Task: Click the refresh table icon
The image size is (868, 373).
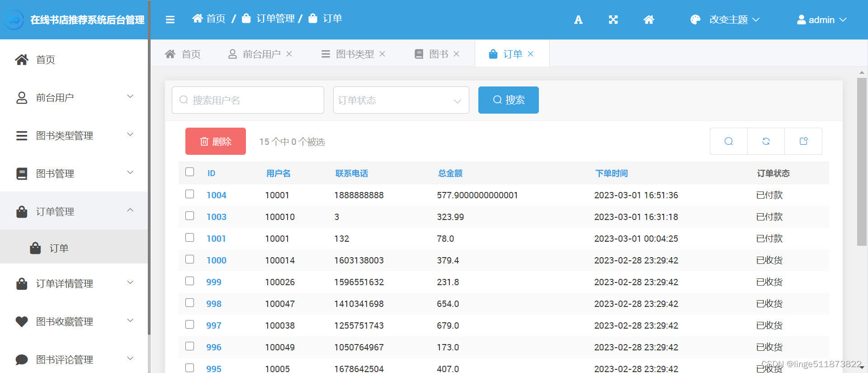Action: tap(766, 141)
